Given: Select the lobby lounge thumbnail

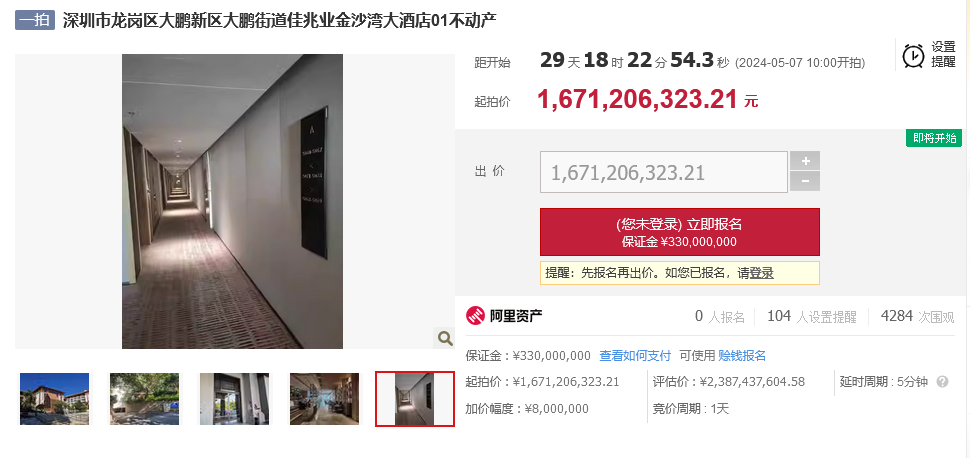Looking at the screenshot, I should click(324, 399).
